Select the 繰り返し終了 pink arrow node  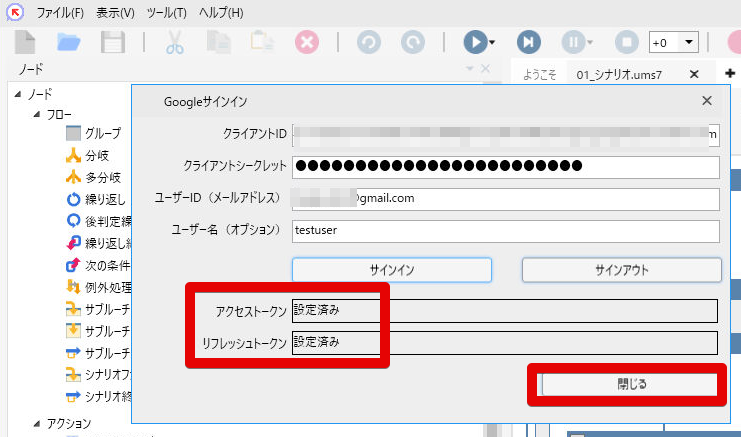tap(73, 243)
